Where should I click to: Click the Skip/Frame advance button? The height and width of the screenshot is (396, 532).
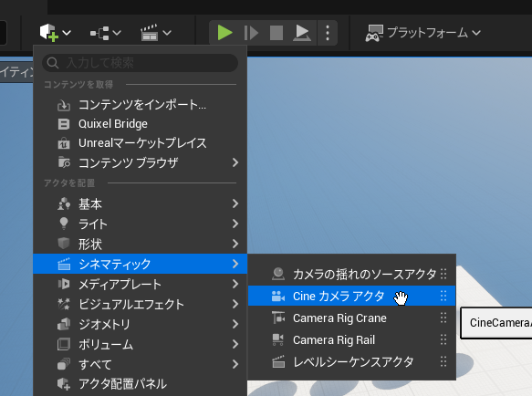251,33
